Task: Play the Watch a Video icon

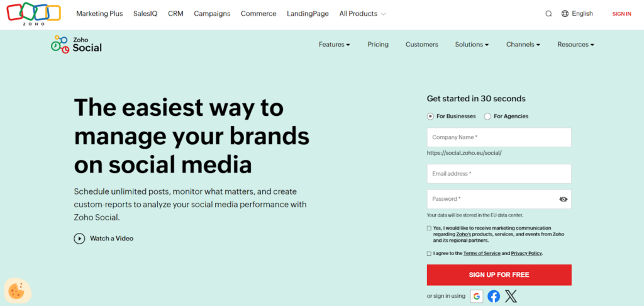Action: pyautogui.click(x=79, y=238)
